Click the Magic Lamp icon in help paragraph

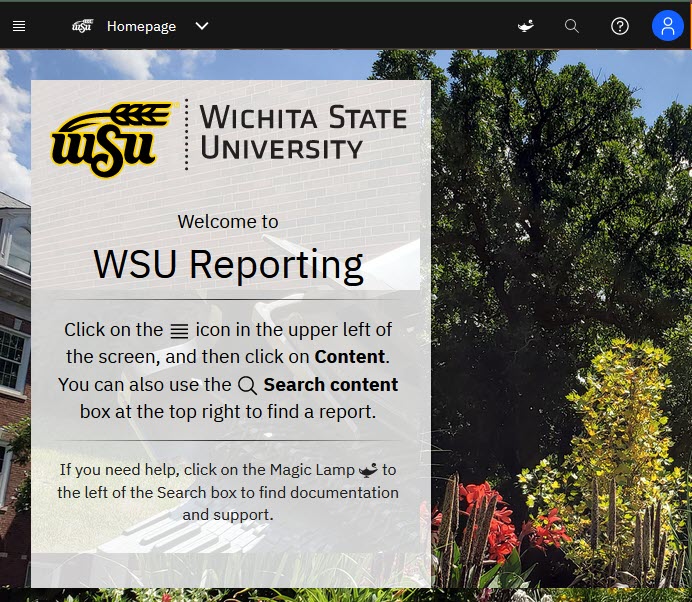[x=368, y=470]
